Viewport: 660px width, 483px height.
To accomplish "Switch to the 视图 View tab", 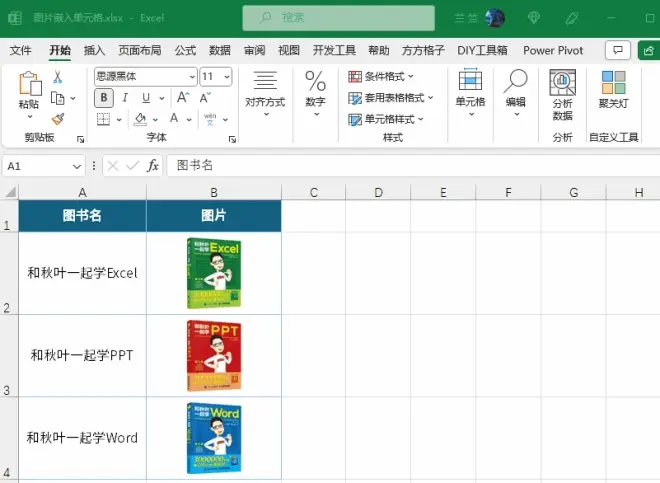I will pos(289,50).
